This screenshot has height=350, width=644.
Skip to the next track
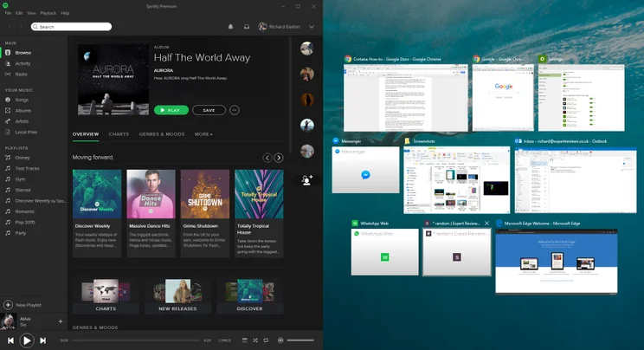(x=42, y=340)
